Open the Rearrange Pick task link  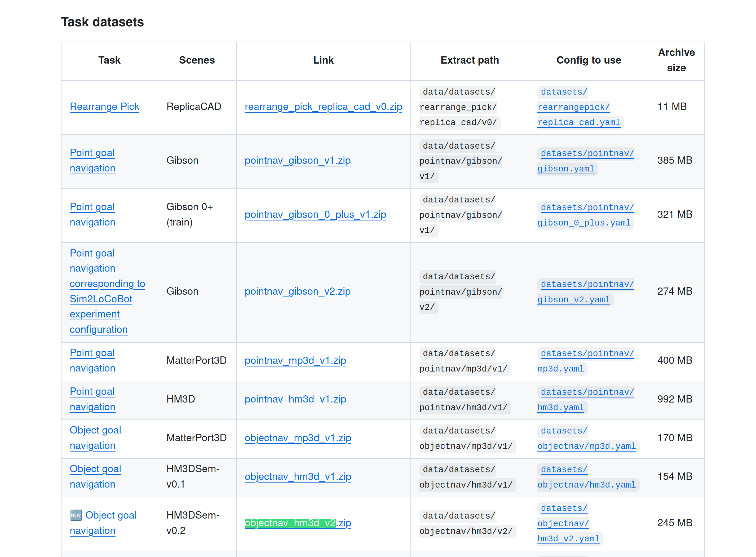click(104, 107)
